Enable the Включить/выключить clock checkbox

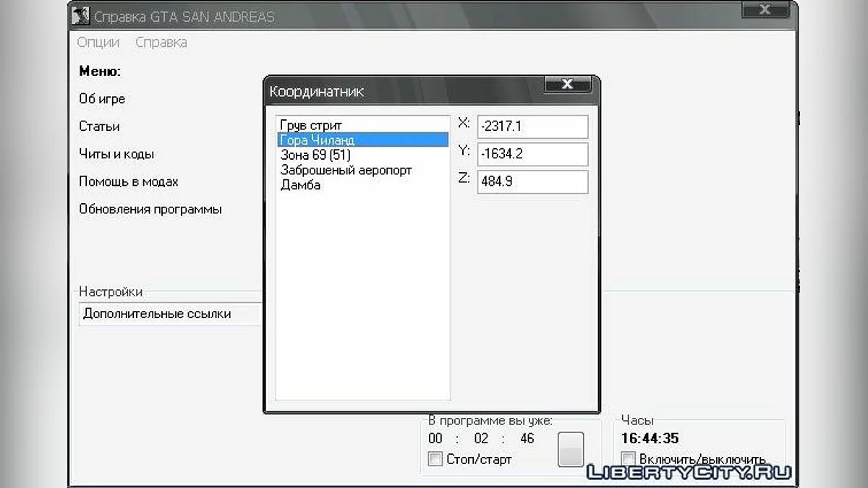coord(629,459)
